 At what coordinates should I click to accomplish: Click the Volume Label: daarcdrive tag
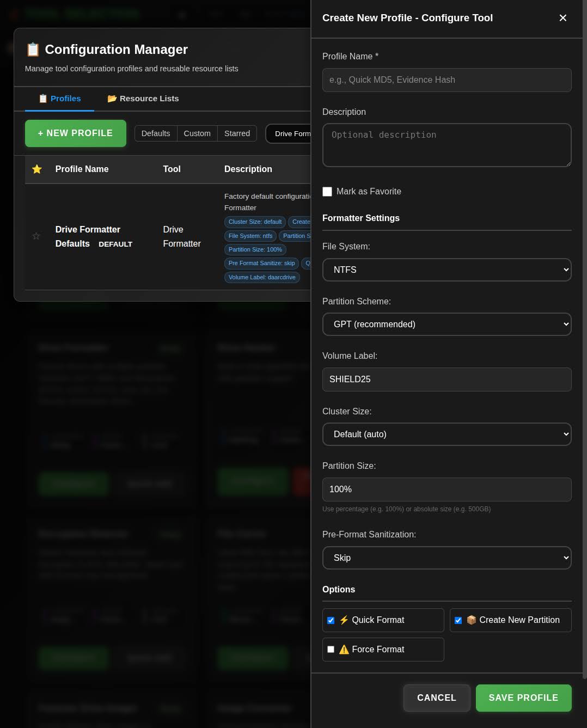point(262,277)
